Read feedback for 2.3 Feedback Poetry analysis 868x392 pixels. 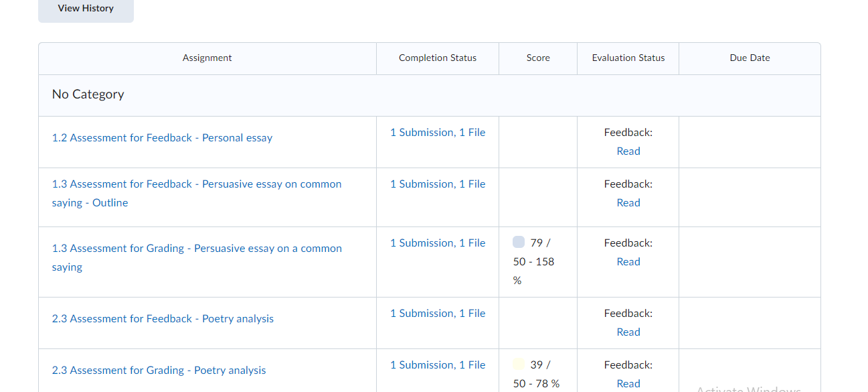(628, 332)
